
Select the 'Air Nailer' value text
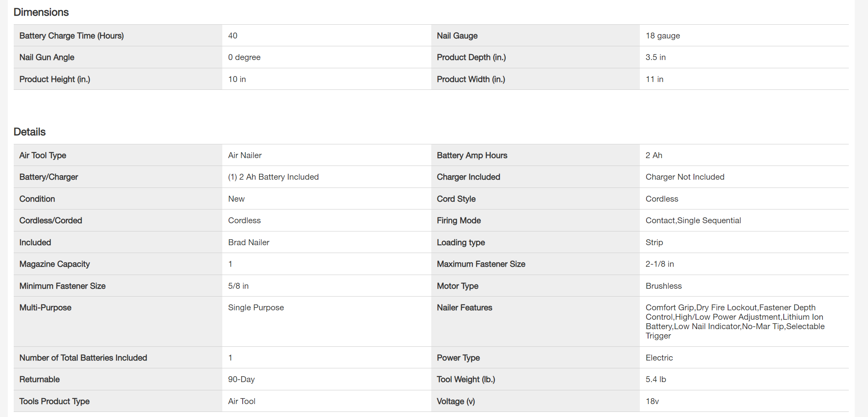(245, 155)
